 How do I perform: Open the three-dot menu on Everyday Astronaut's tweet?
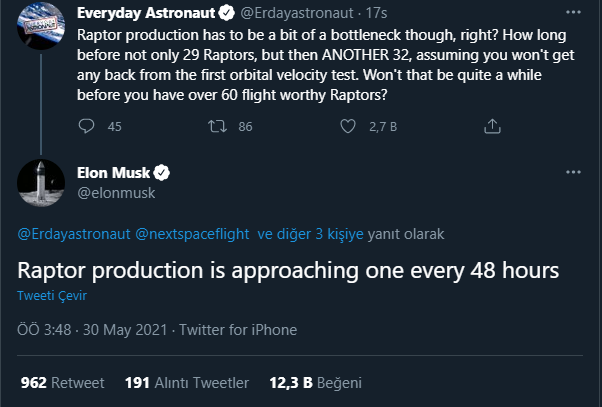coord(573,12)
